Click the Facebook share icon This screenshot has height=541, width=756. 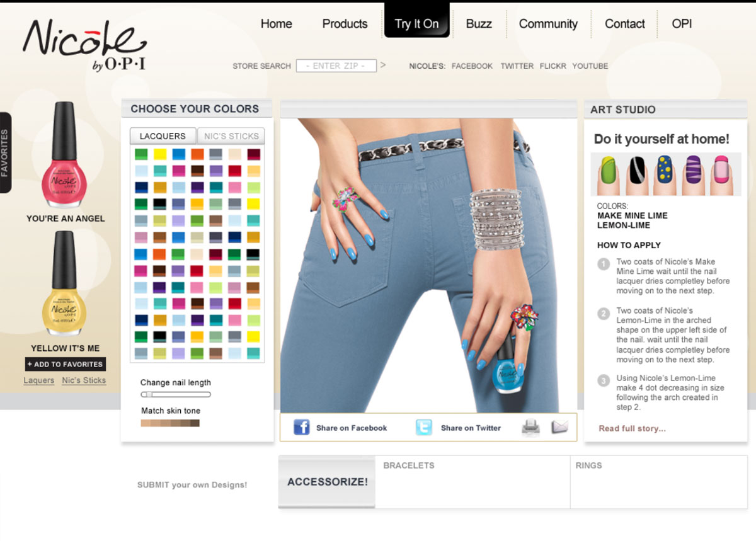coord(302,428)
